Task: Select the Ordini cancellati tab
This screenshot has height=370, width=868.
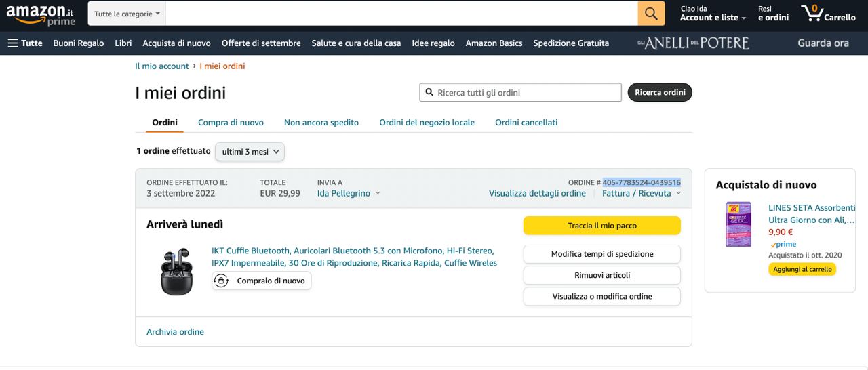Action: pos(526,123)
